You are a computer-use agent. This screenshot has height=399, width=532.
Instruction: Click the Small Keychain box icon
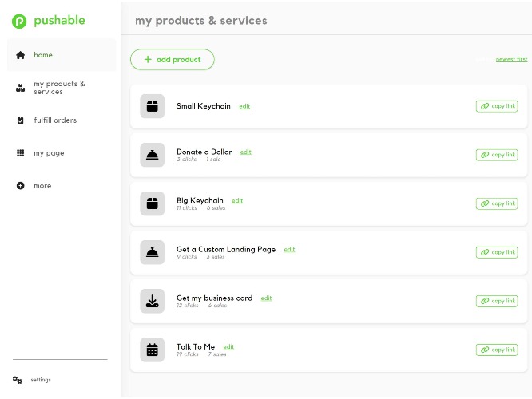coord(152,106)
